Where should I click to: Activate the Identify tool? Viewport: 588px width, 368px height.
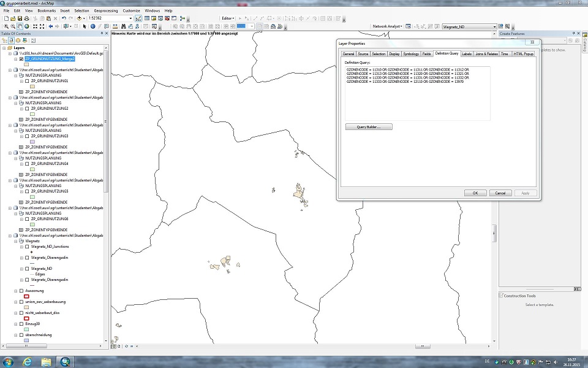[x=92, y=26]
